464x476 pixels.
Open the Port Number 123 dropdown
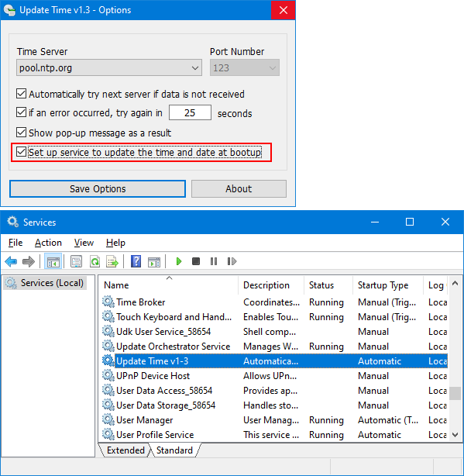[x=245, y=67]
